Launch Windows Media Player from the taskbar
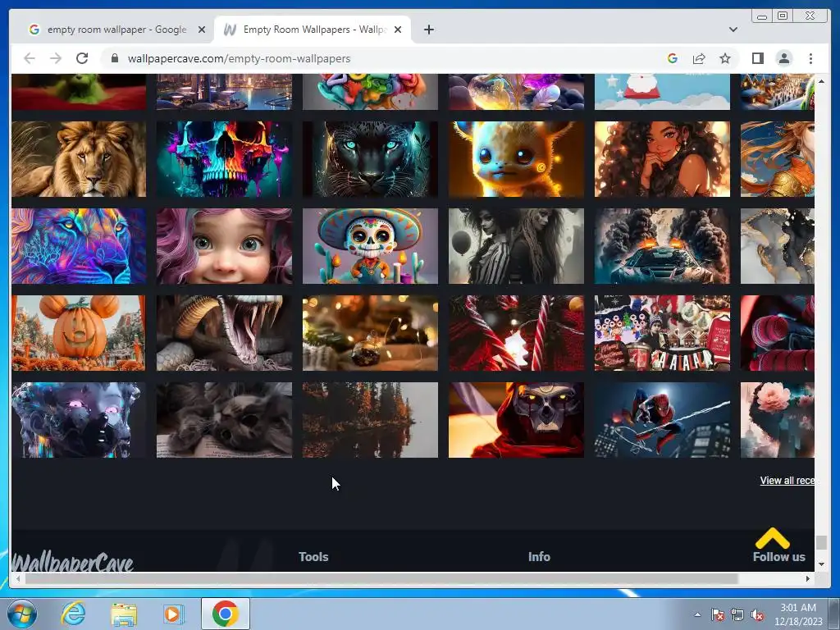This screenshot has width=840, height=630. (173, 614)
